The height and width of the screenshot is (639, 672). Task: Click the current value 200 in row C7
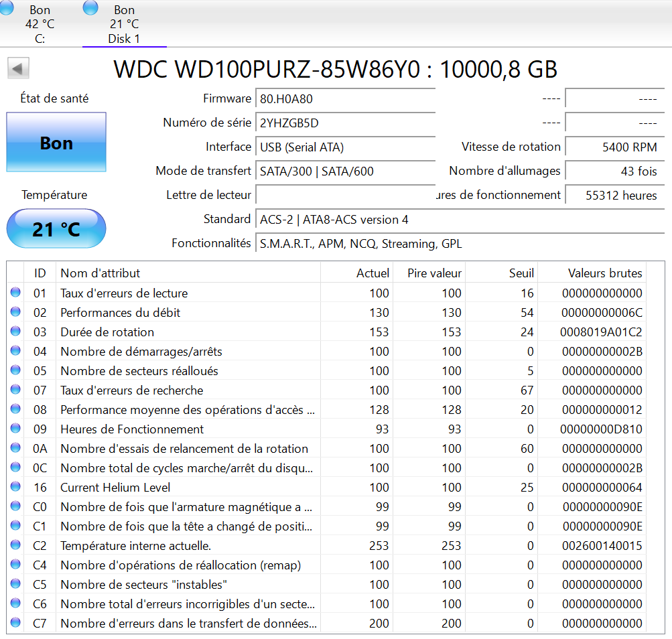(x=379, y=623)
